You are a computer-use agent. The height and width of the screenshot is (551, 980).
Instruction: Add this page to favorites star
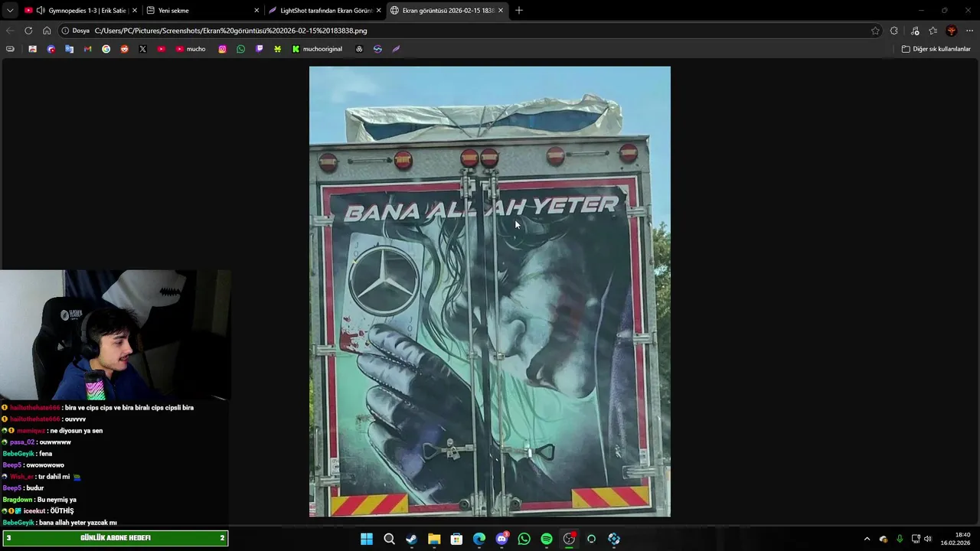(875, 31)
